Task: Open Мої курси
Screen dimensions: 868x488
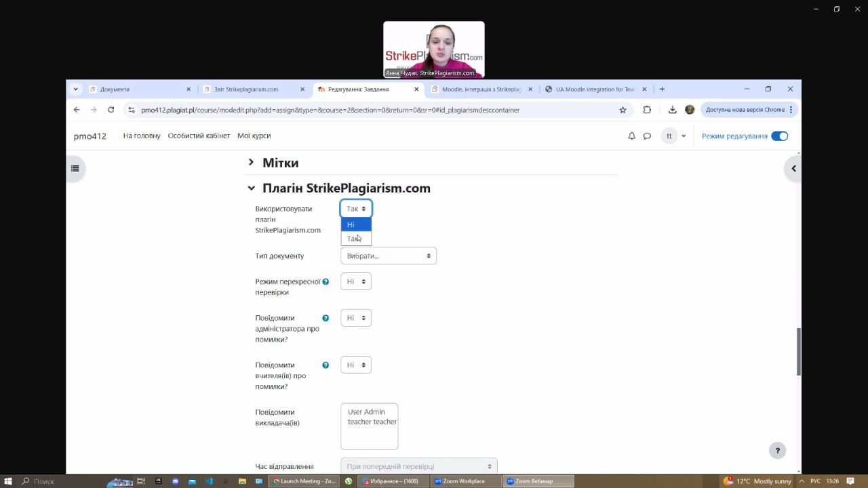Action: click(254, 136)
